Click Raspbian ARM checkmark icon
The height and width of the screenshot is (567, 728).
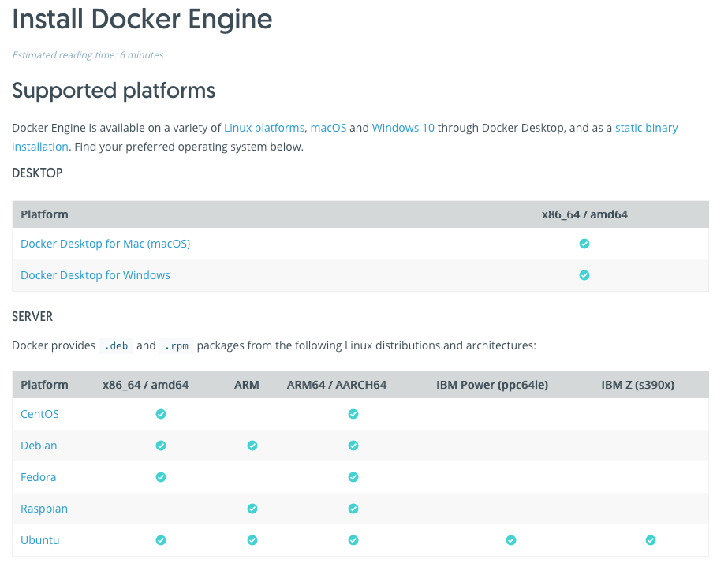[252, 509]
